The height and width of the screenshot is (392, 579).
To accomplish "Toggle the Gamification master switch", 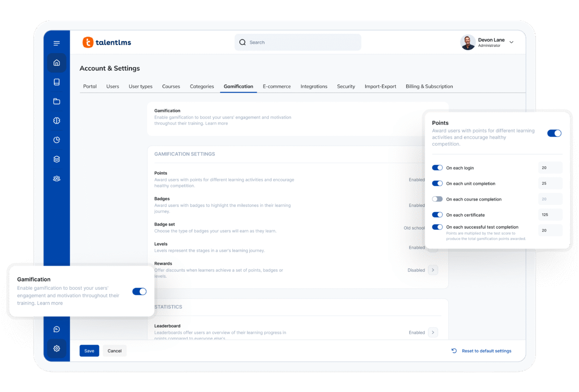I will pyautogui.click(x=139, y=291).
